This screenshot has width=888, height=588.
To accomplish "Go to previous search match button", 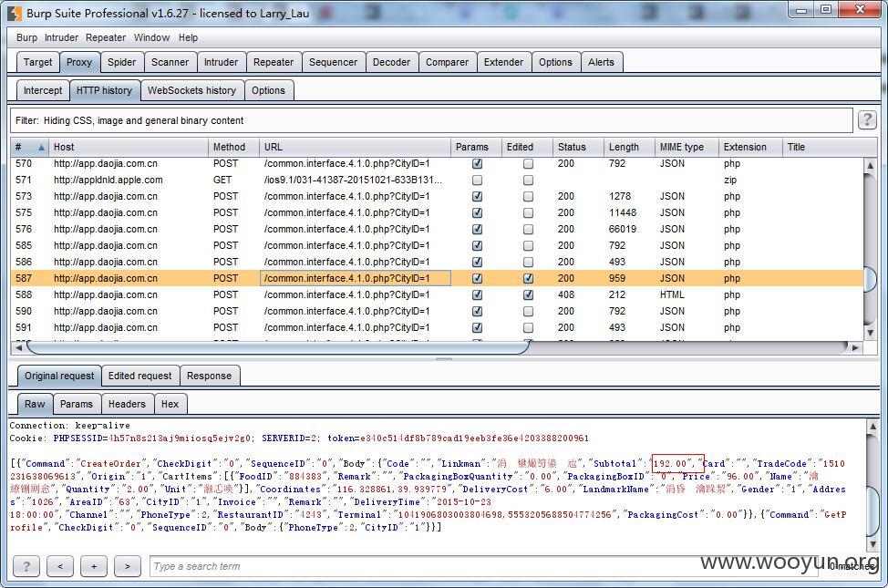I will tap(60, 566).
